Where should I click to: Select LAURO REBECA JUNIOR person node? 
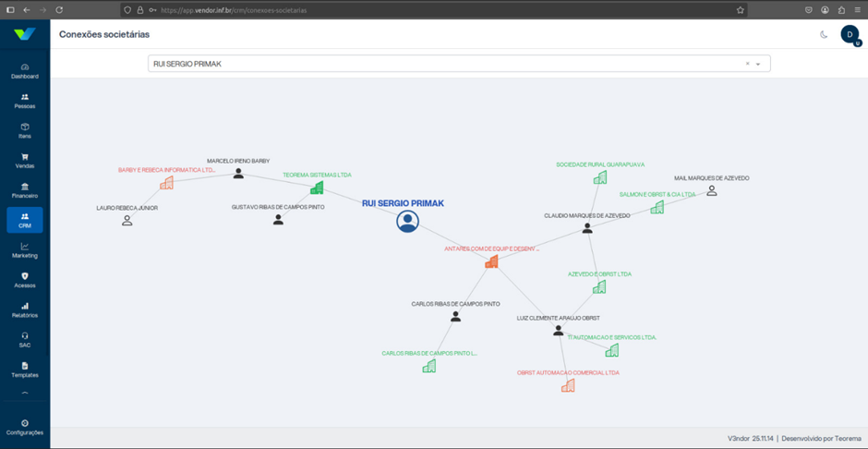(x=127, y=221)
